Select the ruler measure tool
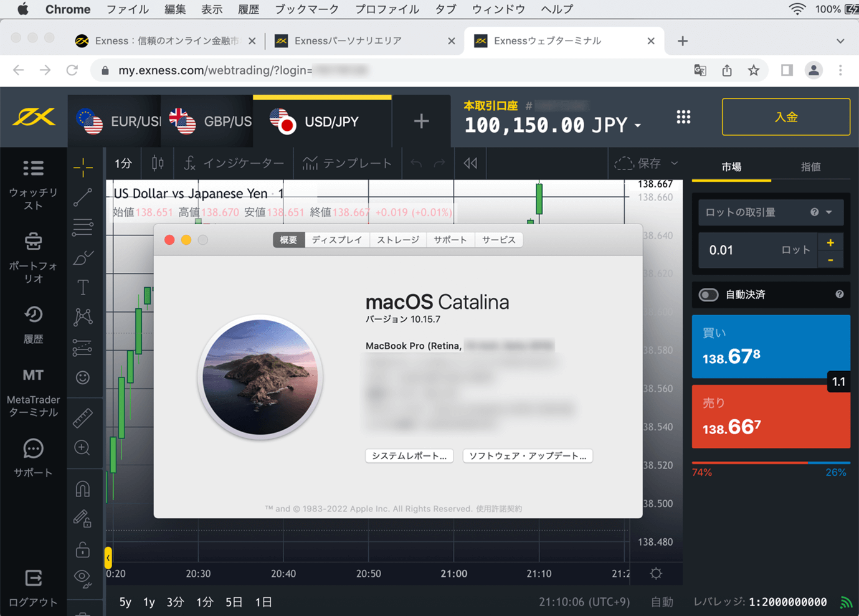The width and height of the screenshot is (859, 616). pyautogui.click(x=83, y=417)
